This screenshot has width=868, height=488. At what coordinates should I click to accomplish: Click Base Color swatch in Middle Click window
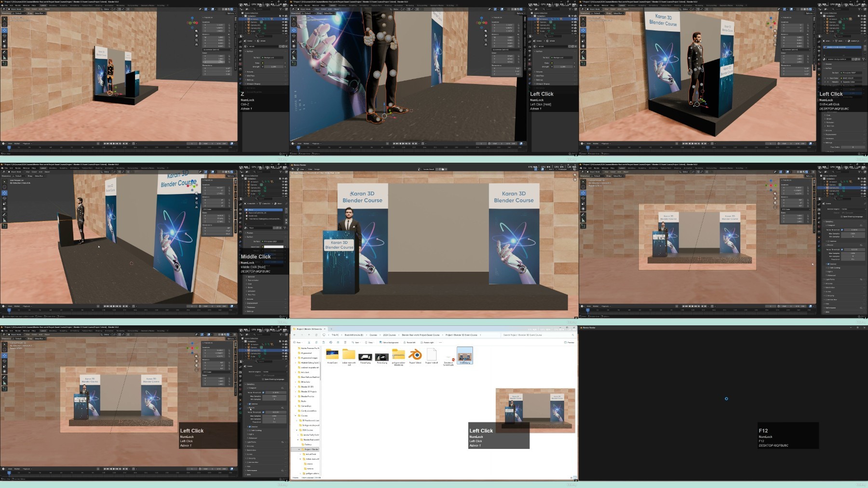click(x=273, y=247)
